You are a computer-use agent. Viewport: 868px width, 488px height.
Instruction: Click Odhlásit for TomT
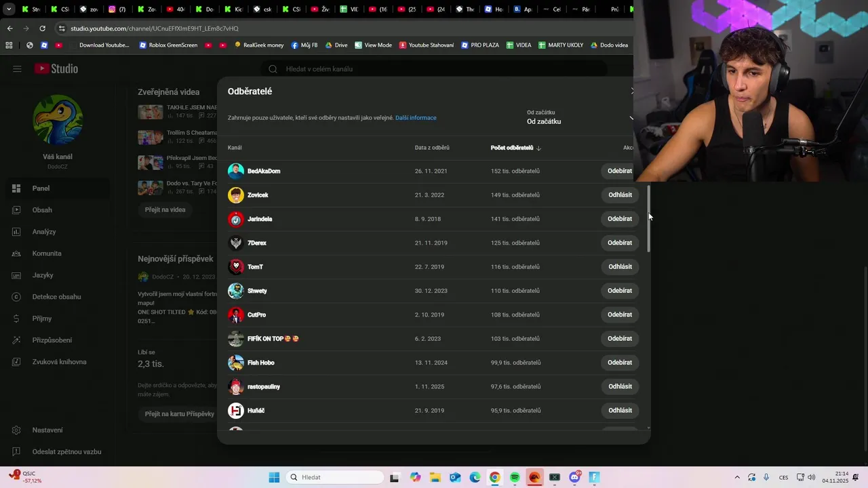click(620, 267)
